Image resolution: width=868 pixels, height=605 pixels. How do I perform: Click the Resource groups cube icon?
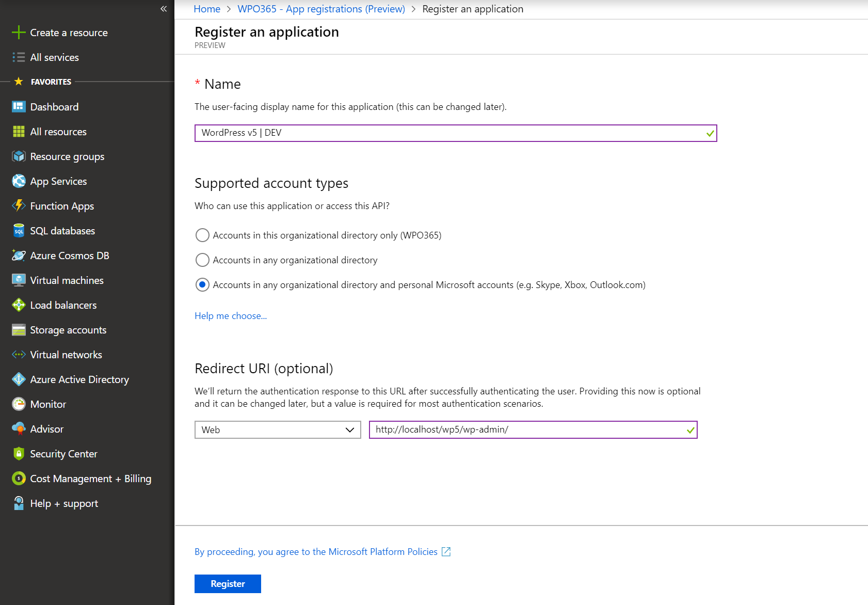click(x=19, y=156)
